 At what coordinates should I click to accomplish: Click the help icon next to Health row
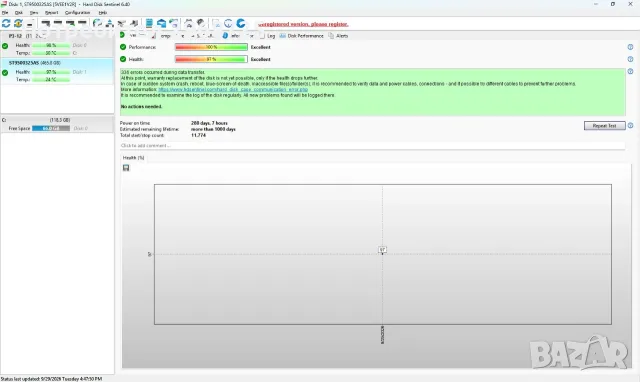pyautogui.click(x=630, y=59)
